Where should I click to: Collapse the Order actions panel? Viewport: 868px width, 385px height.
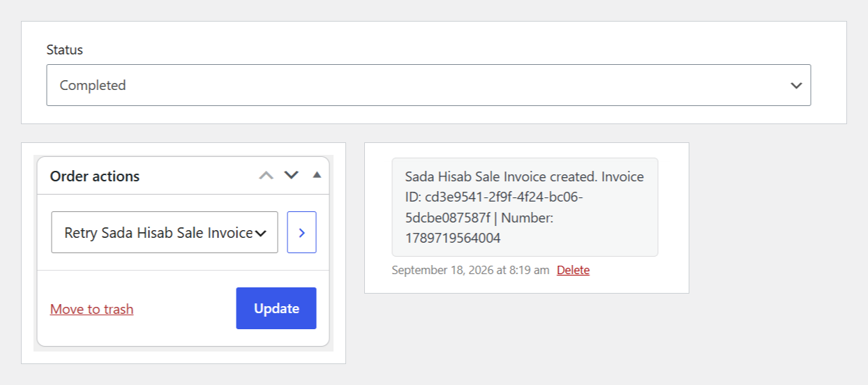[x=317, y=175]
